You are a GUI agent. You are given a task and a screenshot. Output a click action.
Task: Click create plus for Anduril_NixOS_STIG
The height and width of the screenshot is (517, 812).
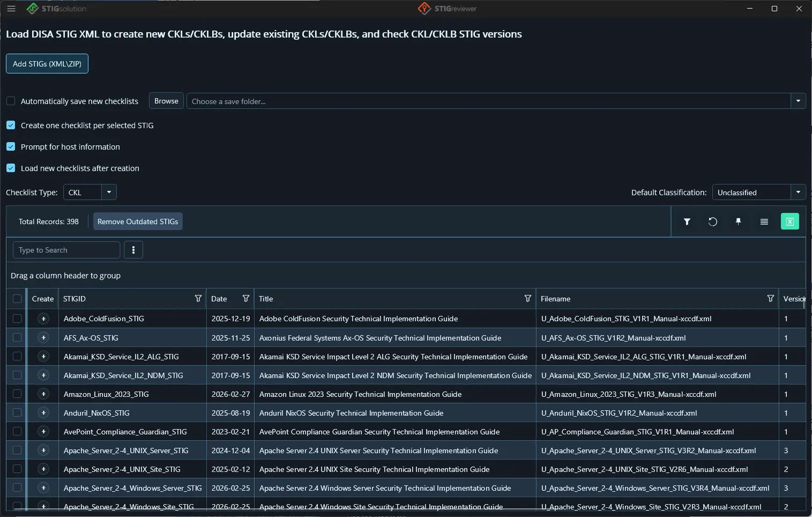click(x=43, y=413)
